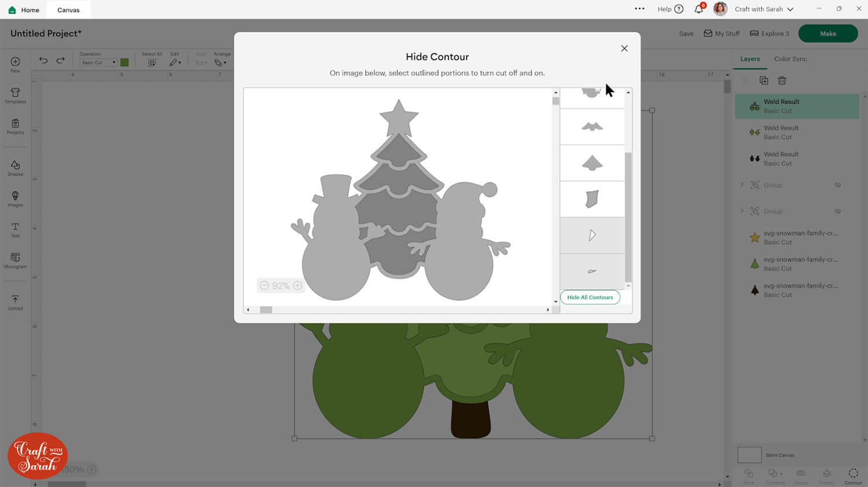Click the Undo arrow

(x=43, y=60)
